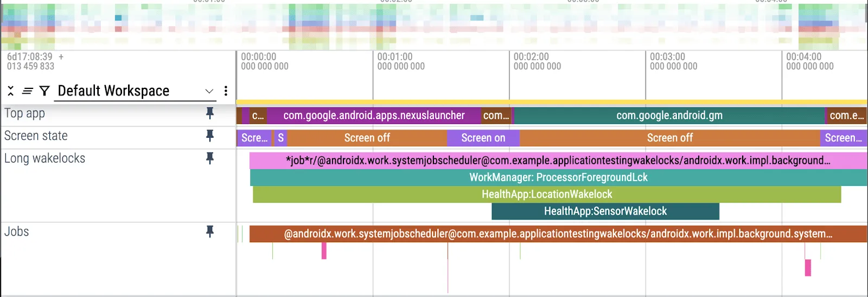Open the track filter funnel icon
Viewport: 868px width, 297px height.
[44, 91]
